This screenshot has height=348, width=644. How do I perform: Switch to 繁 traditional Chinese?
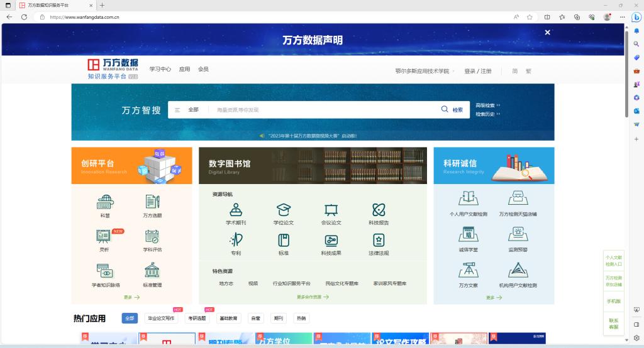(528, 71)
